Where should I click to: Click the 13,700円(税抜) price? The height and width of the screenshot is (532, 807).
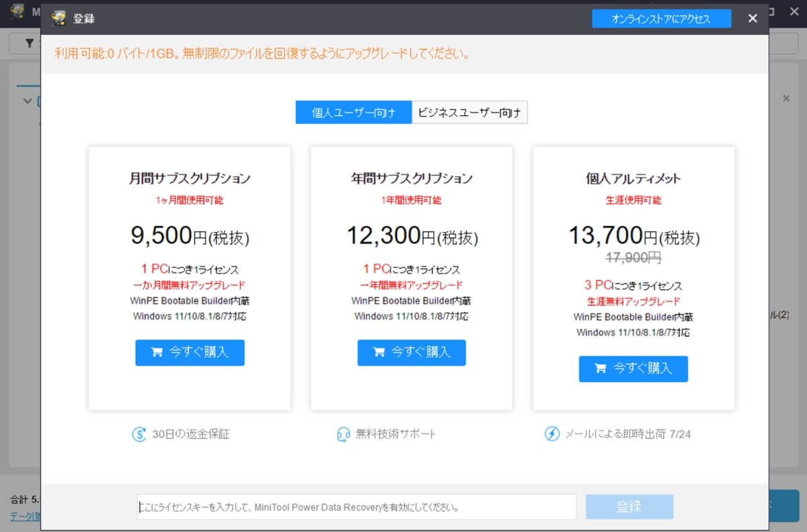pyautogui.click(x=633, y=235)
